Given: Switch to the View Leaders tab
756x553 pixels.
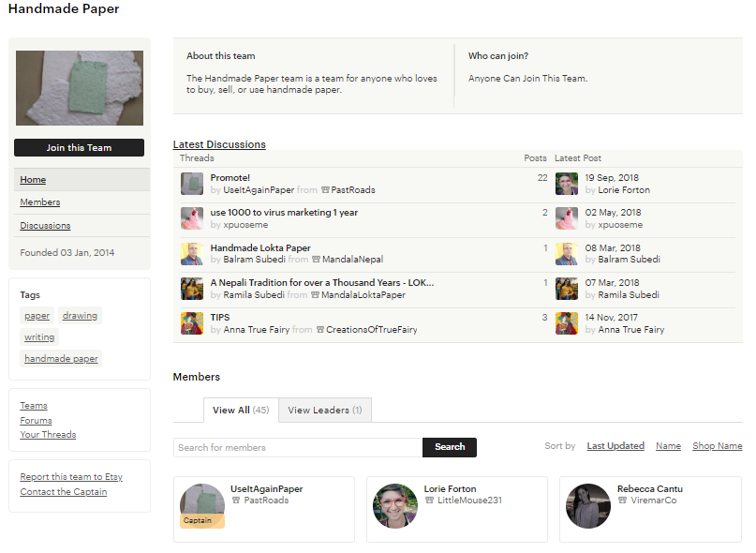Looking at the screenshot, I should click(325, 411).
